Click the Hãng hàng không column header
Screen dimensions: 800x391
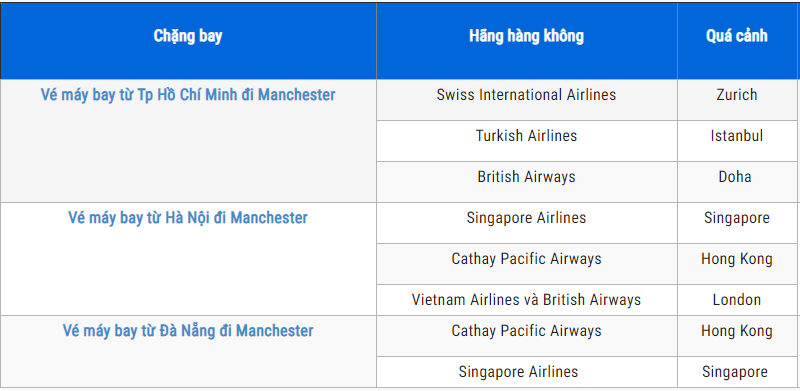527,36
